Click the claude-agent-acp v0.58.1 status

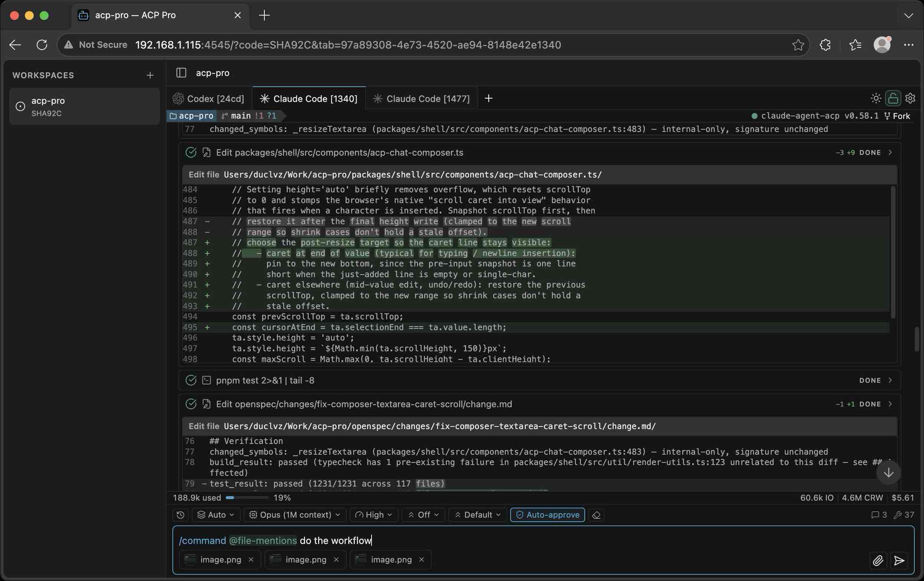tap(815, 116)
